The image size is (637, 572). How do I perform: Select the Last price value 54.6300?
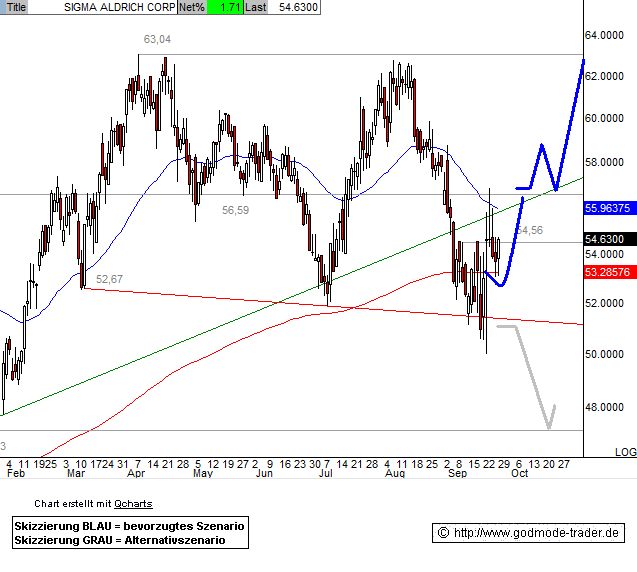click(x=299, y=6)
